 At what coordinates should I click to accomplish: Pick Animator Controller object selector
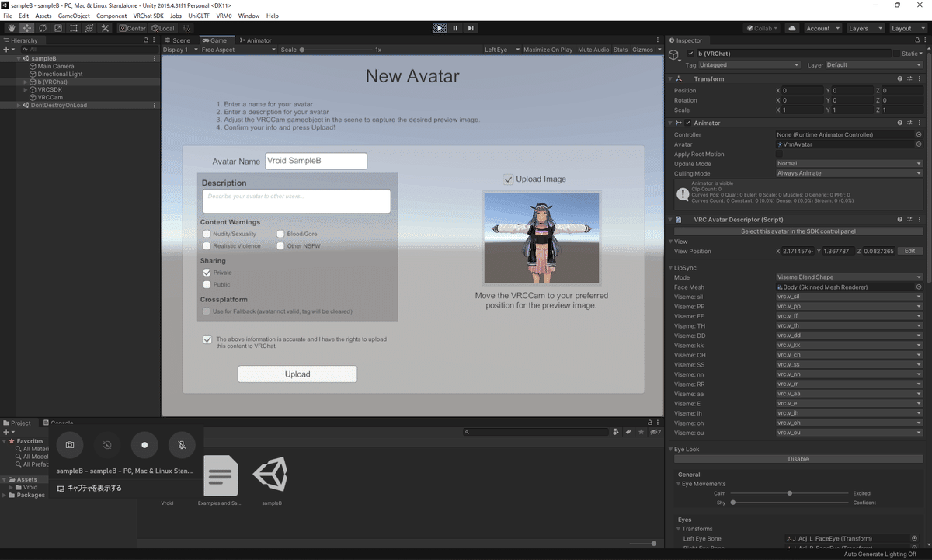tap(919, 134)
